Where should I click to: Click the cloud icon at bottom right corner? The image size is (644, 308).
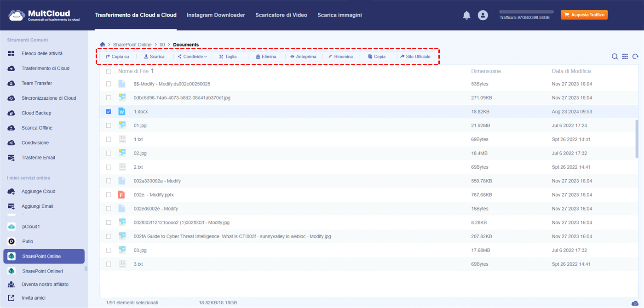[x=635, y=303]
